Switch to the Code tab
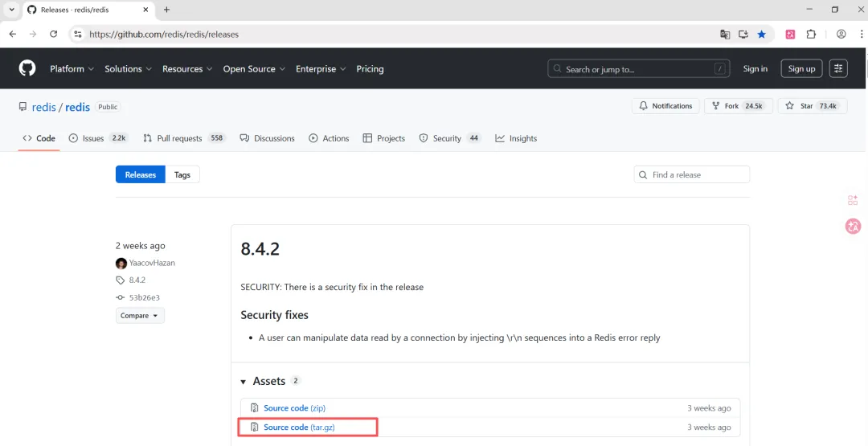 (39, 138)
